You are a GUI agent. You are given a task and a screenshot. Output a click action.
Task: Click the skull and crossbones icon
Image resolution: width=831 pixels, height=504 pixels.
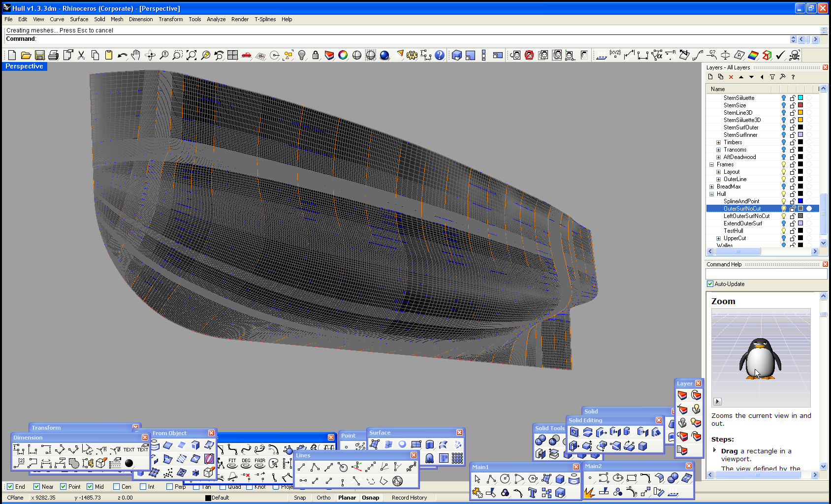point(795,55)
